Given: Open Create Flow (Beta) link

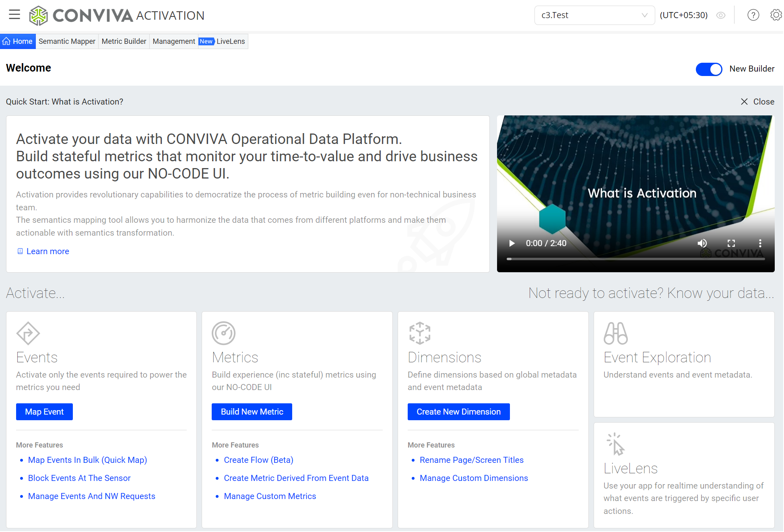Looking at the screenshot, I should coord(258,460).
